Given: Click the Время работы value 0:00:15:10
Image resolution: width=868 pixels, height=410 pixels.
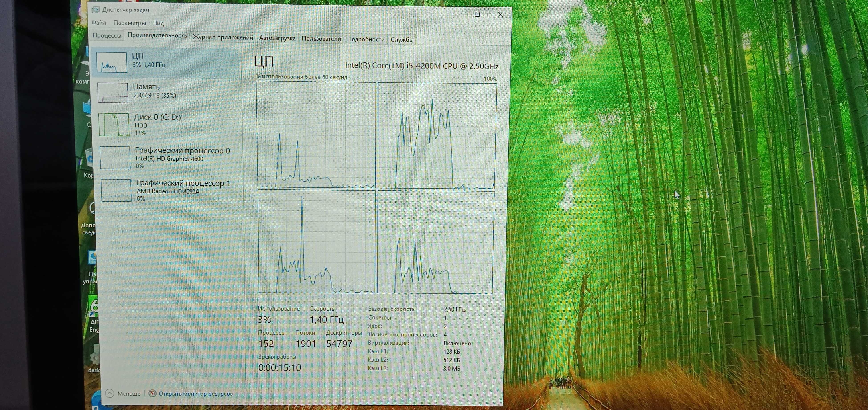Looking at the screenshot, I should tap(280, 367).
